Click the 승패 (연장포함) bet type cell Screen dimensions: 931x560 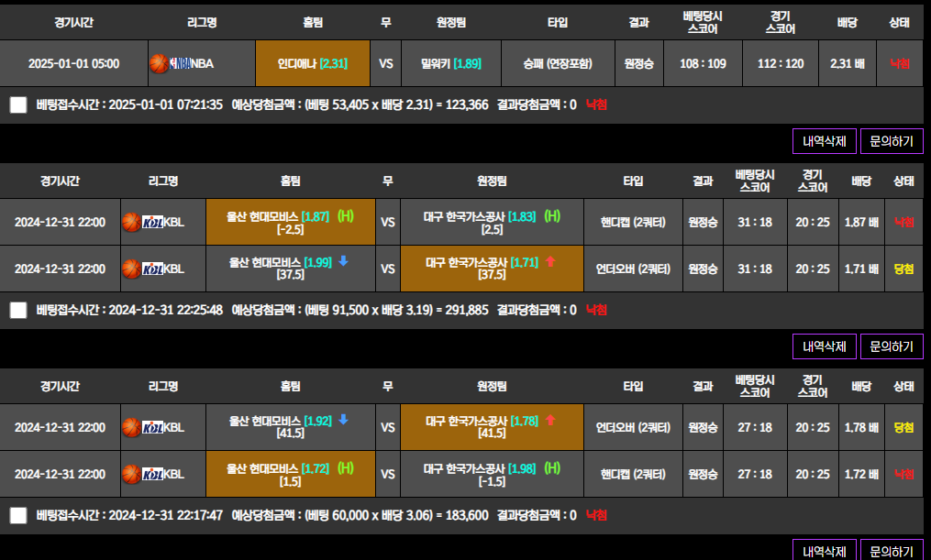pos(558,63)
